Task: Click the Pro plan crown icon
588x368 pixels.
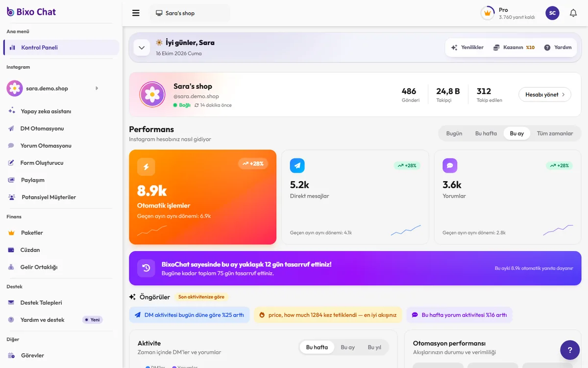Action: click(487, 13)
